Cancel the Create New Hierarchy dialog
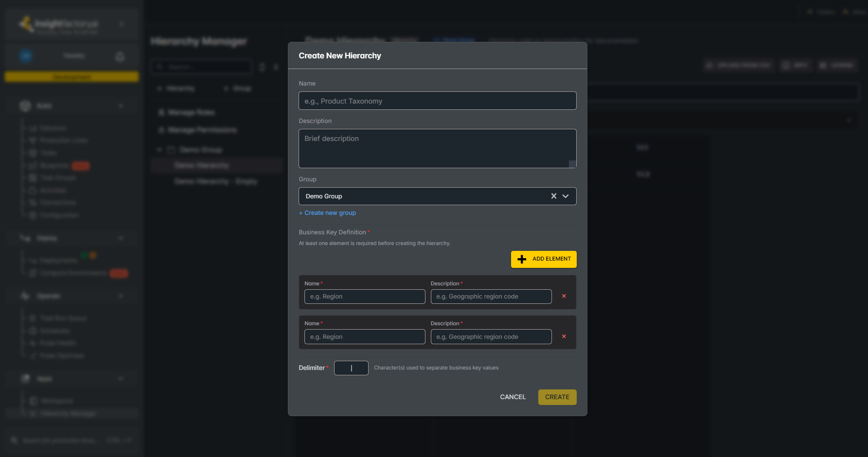This screenshot has height=457, width=868. [x=513, y=397]
